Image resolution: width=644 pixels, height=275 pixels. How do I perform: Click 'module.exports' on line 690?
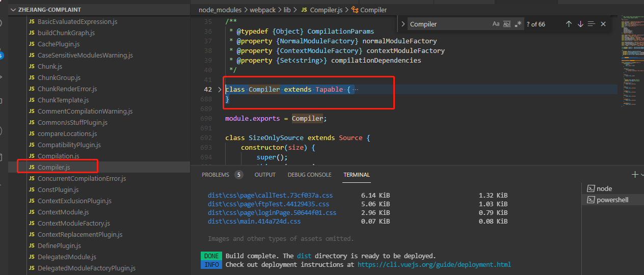coord(253,119)
